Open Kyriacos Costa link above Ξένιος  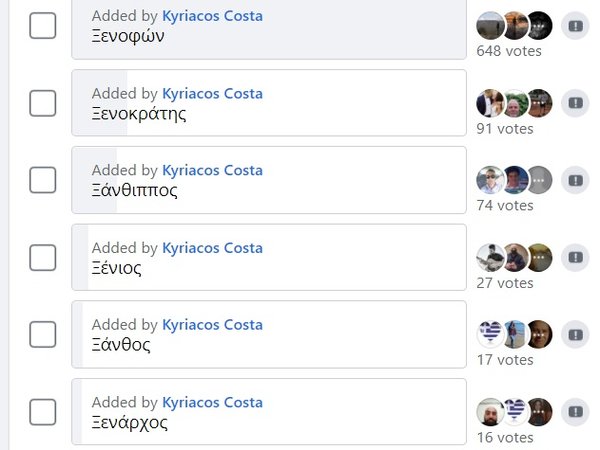(212, 248)
